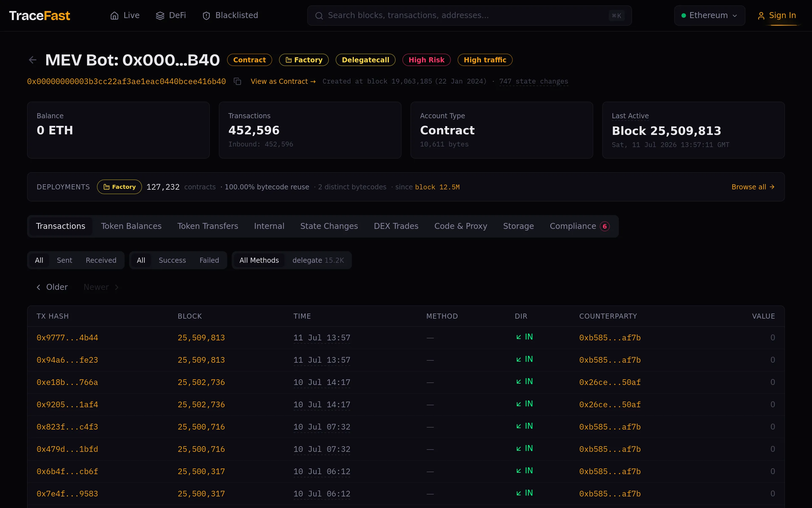
Task: Click the Newer pagination button
Action: click(101, 287)
